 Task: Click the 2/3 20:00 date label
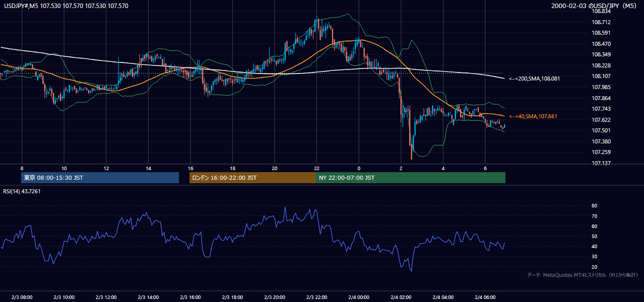click(275, 297)
